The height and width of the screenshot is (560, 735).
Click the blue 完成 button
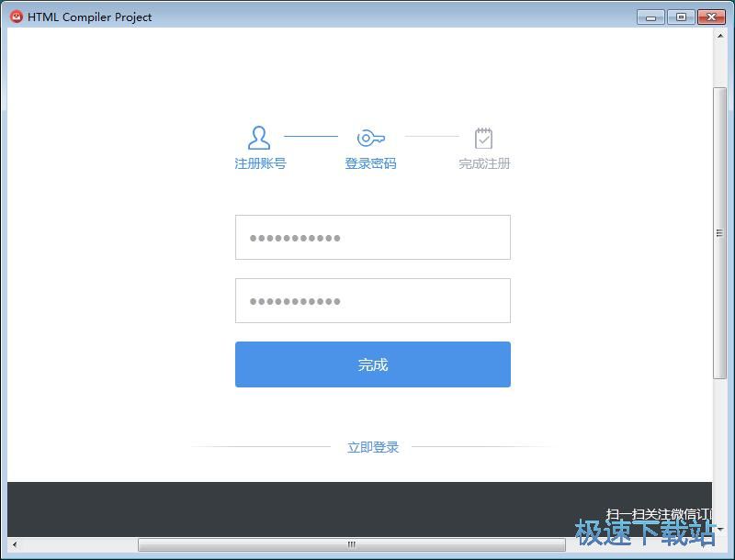[x=373, y=364]
